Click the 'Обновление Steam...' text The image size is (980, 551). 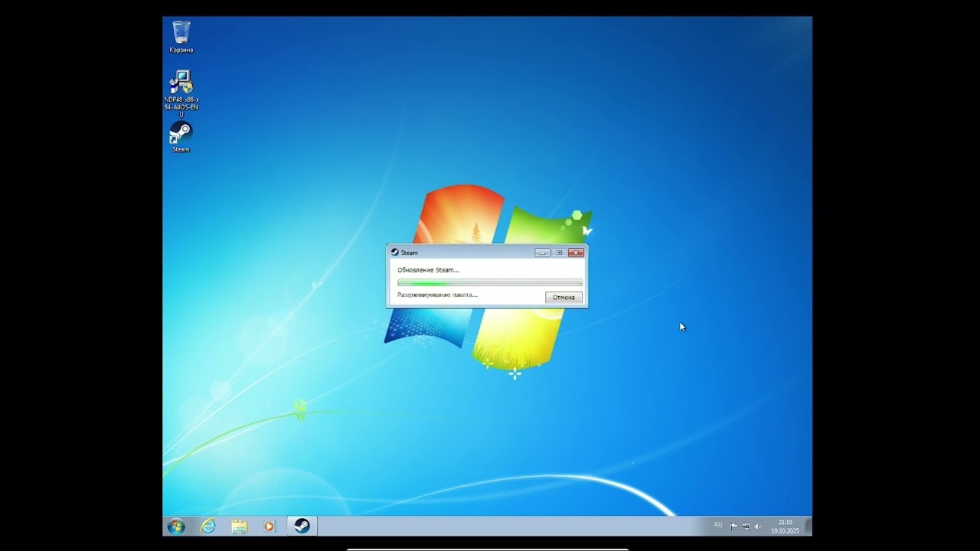428,270
